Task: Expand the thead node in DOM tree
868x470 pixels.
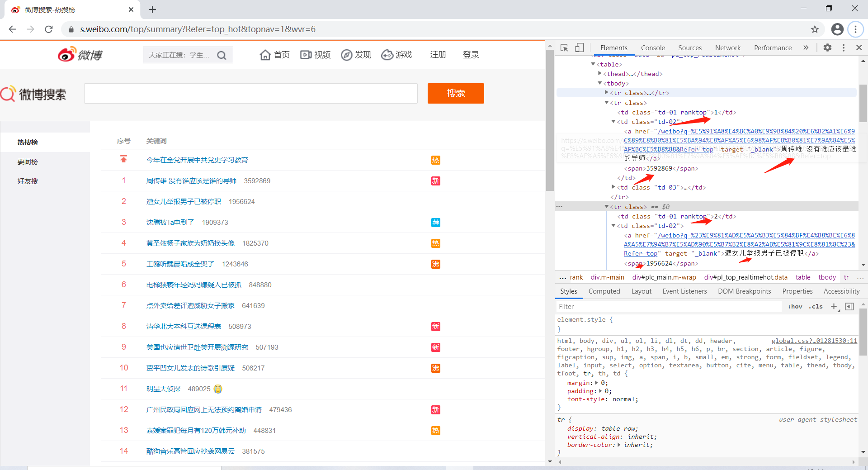Action: click(600, 73)
